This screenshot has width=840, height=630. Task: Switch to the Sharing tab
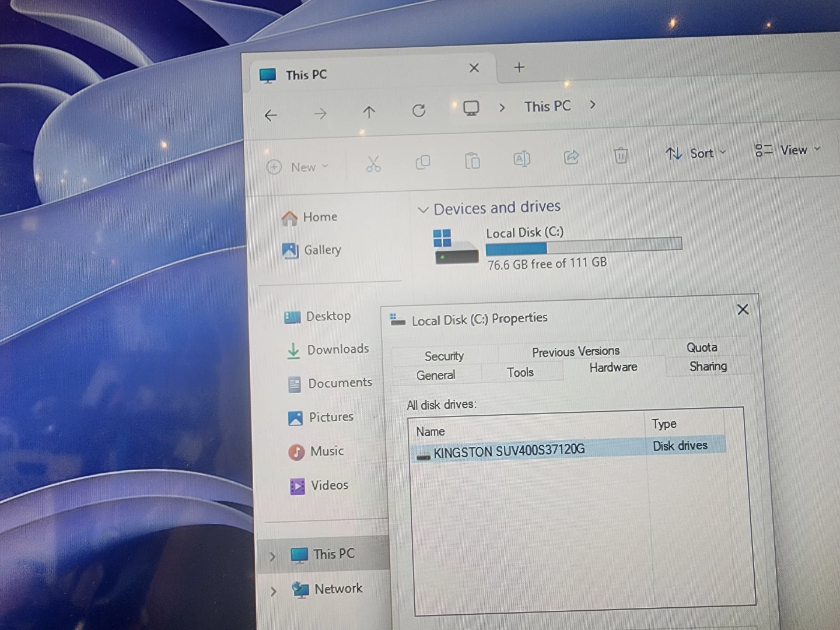708,366
